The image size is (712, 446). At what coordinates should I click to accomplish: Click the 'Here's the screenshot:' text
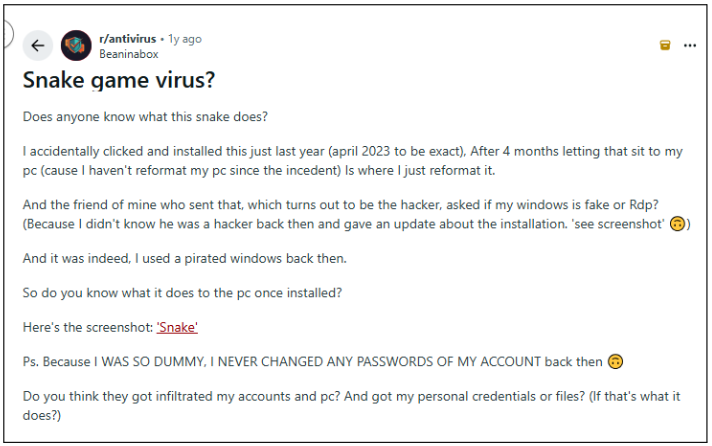(88, 327)
